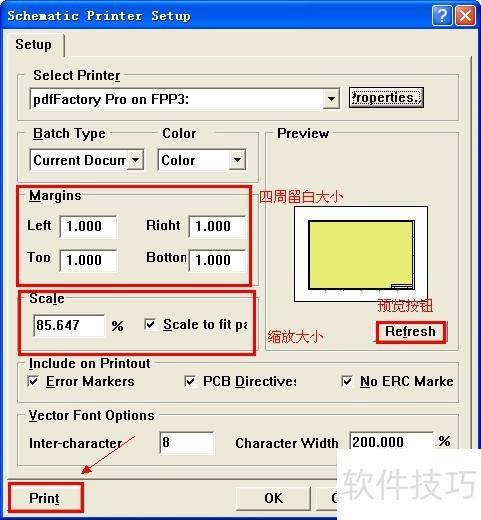The height and width of the screenshot is (520, 481).
Task: Toggle the Error Markers checkbox
Action: 33,381
